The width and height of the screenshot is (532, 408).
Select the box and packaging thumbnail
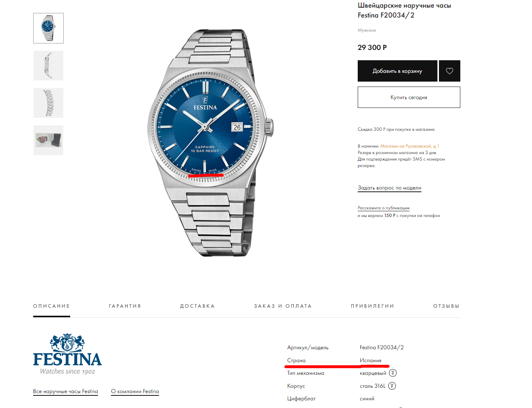coord(48,140)
